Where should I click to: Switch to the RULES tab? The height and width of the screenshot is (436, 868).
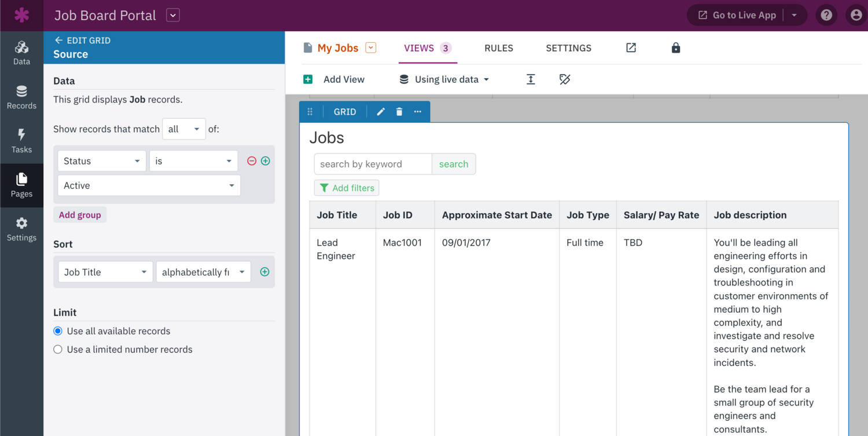(498, 48)
